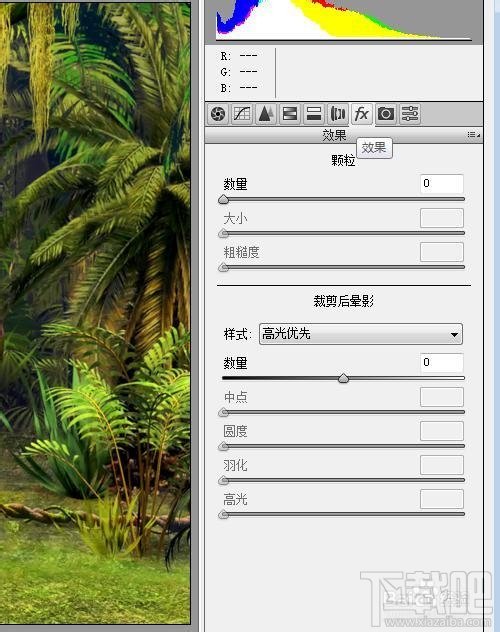Click the 颗粒 数量 slider handle
This screenshot has width=500, height=632.
tap(223, 200)
